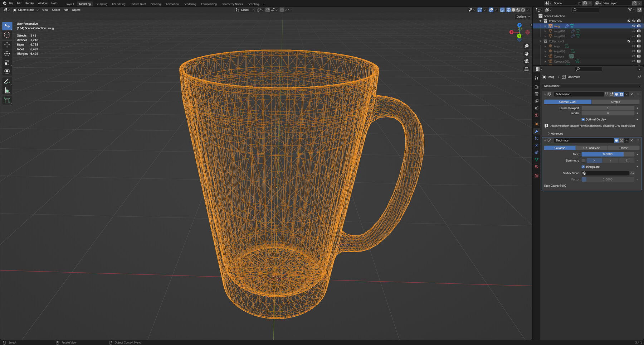Image resolution: width=644 pixels, height=345 pixels.
Task: Open the Render menu in the top bar
Action: pyautogui.click(x=30, y=3)
